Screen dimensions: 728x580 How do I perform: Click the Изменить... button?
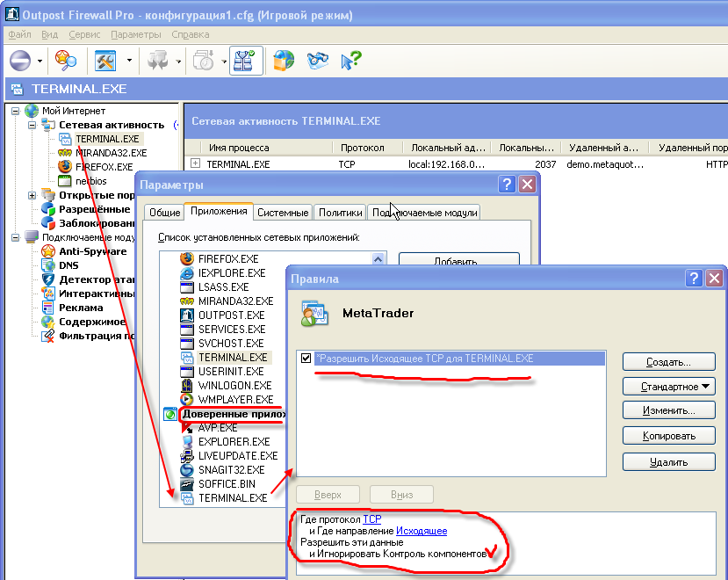668,410
